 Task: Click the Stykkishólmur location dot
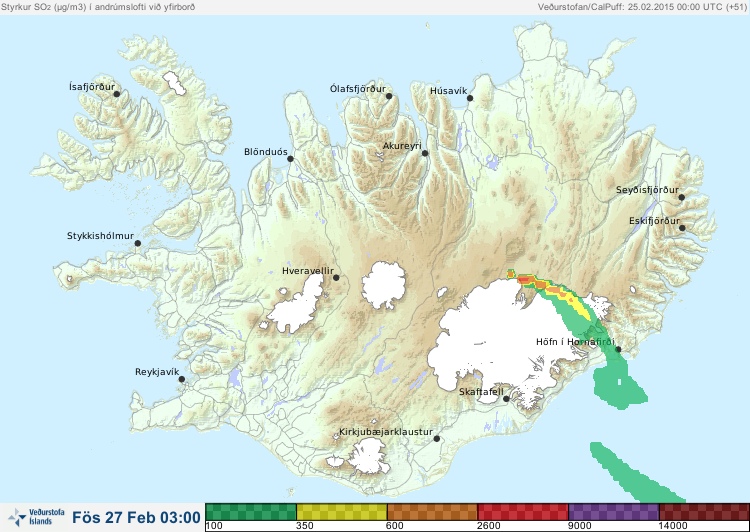pyautogui.click(x=138, y=243)
